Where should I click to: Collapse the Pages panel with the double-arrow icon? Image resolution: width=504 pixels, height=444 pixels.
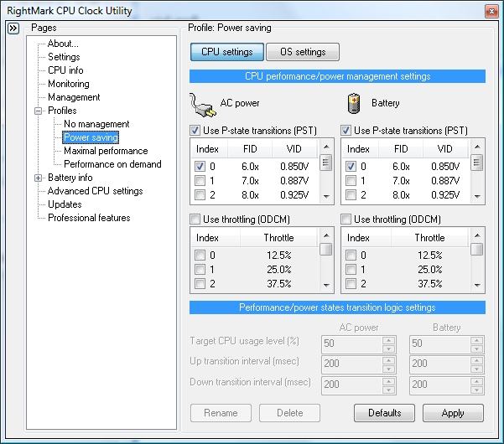pos(13,28)
